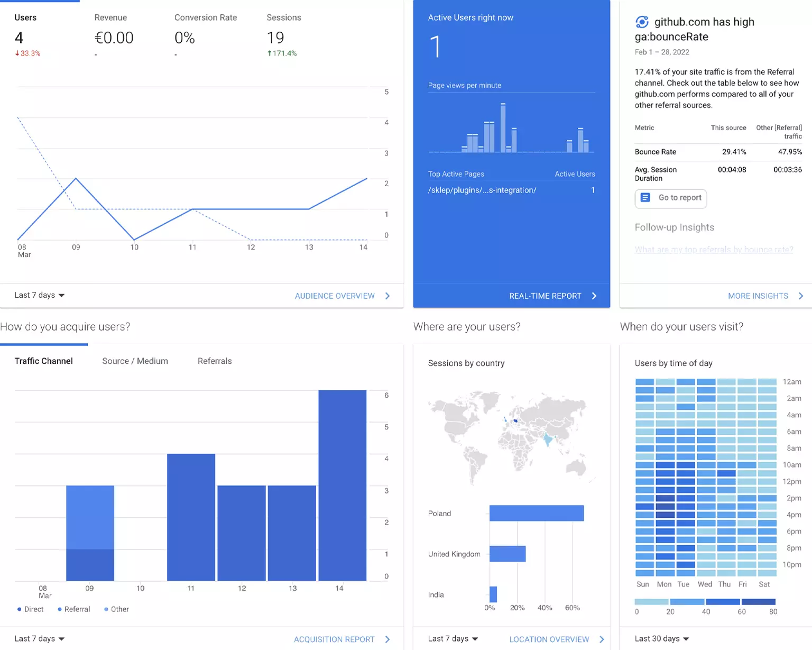Image resolution: width=812 pixels, height=650 pixels.
Task: Open the Last 7 days dropdown under the audience chart
Action: pyautogui.click(x=39, y=295)
